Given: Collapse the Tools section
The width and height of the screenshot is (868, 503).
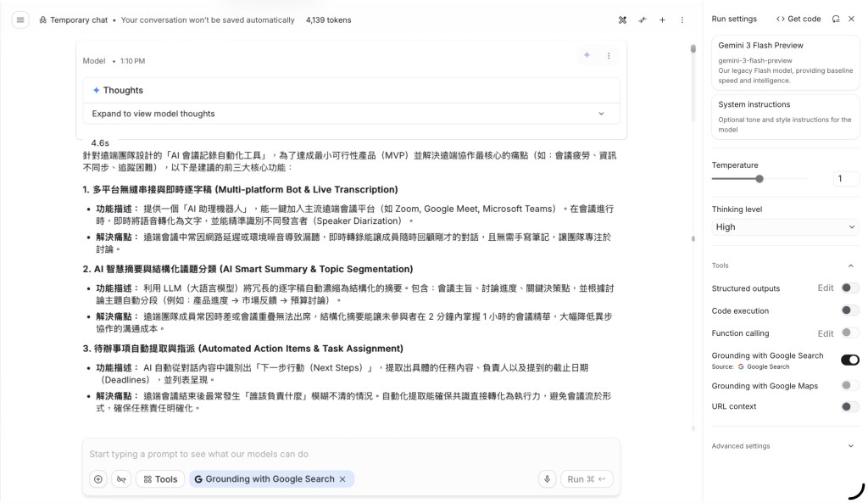Looking at the screenshot, I should pos(851,265).
